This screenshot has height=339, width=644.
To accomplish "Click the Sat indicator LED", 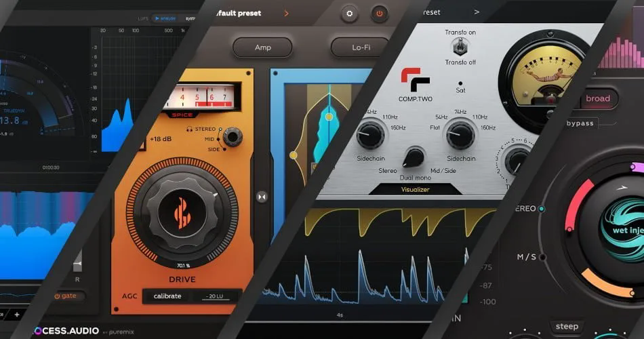I will (x=460, y=83).
